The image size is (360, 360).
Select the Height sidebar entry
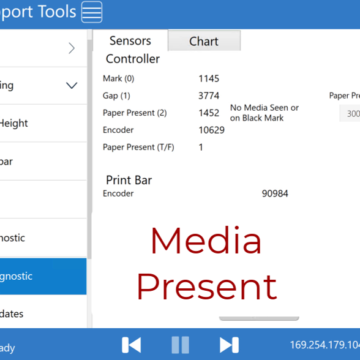click(x=43, y=123)
